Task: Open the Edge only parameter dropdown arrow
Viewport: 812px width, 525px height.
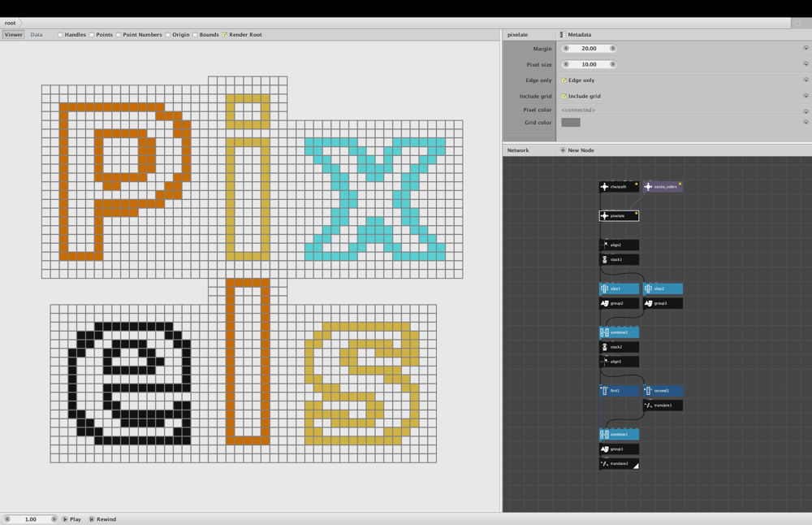Action: [x=806, y=80]
